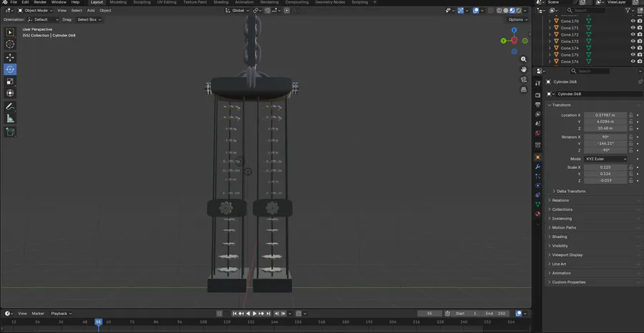The width and height of the screenshot is (644, 333).
Task: Click the blue playhead marker at 55
Action: coord(98,322)
